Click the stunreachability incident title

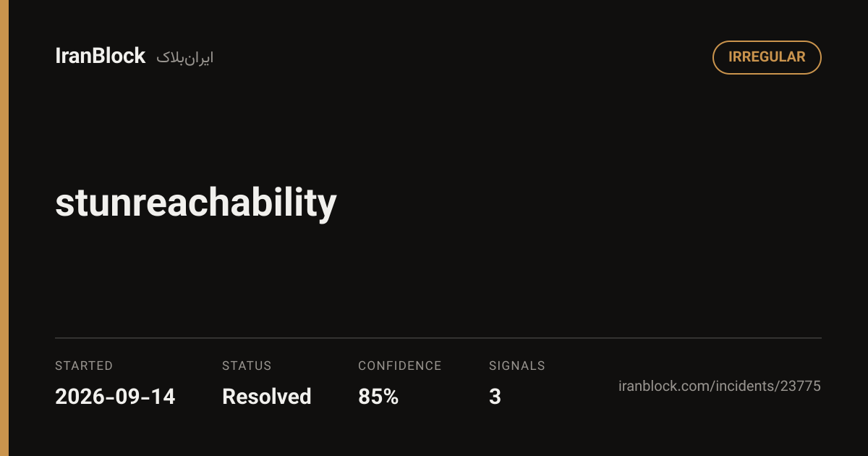click(x=196, y=203)
